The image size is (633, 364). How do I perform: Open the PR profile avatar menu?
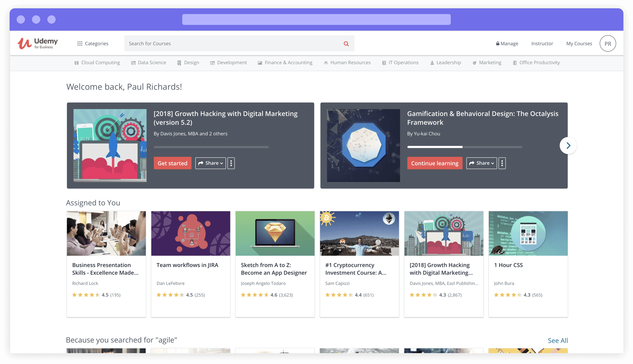tap(608, 43)
